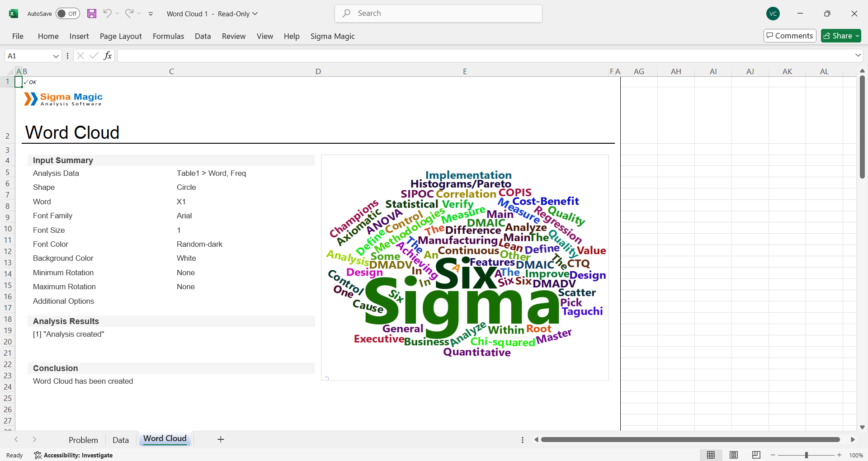Click the Comments button

click(790, 36)
